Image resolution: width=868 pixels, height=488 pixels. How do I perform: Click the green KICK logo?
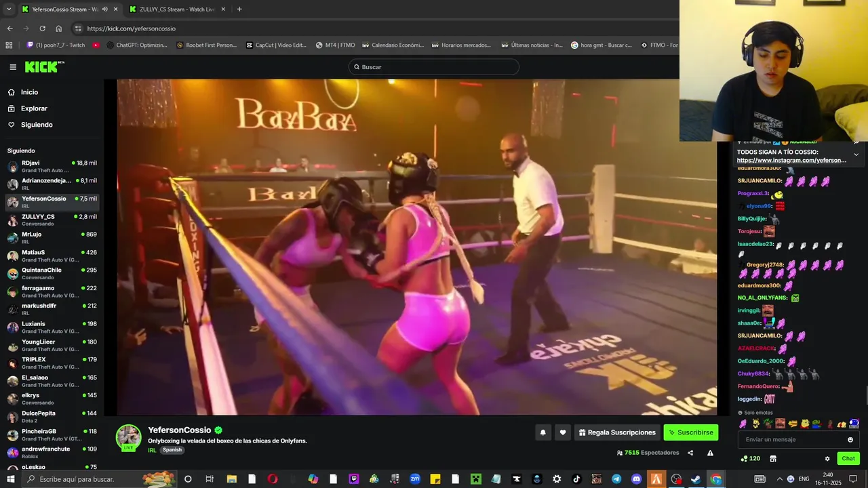coord(44,66)
